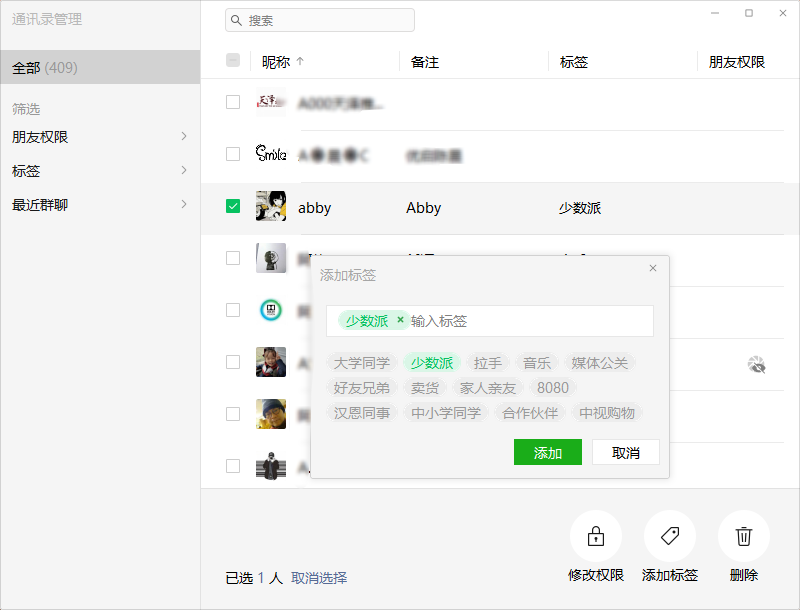Select the 合作伙伴 tag
800x610 pixels.
[530, 413]
